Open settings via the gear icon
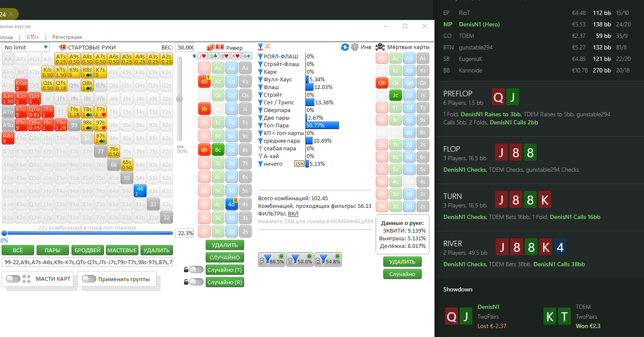This screenshot has height=337, width=644. point(354,47)
